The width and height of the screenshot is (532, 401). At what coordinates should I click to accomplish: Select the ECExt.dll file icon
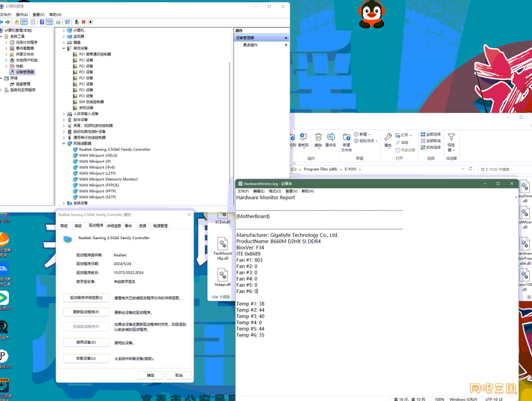222,217
